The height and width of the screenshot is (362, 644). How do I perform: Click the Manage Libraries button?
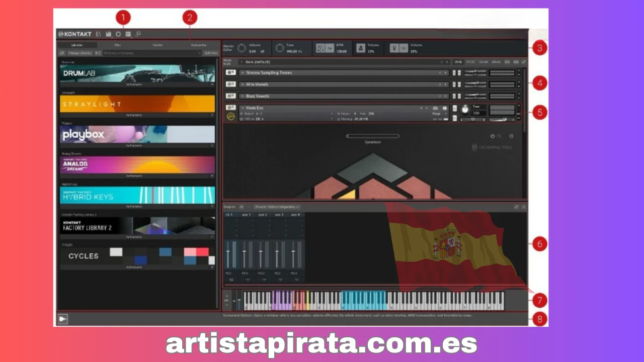pyautogui.click(x=79, y=53)
